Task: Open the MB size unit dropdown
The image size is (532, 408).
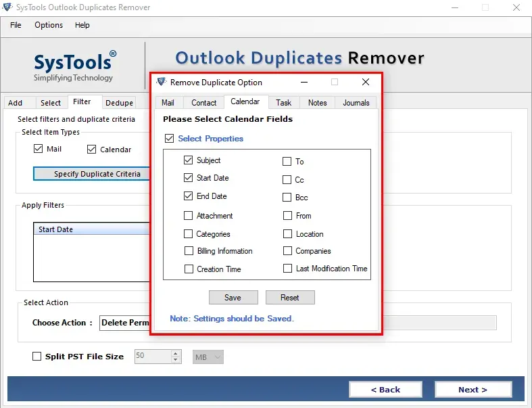Action: point(208,357)
